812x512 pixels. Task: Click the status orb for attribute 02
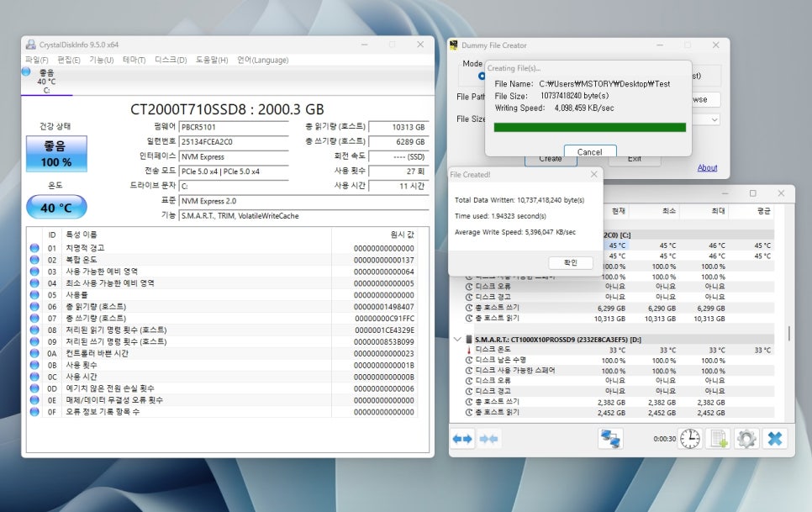[34, 260]
